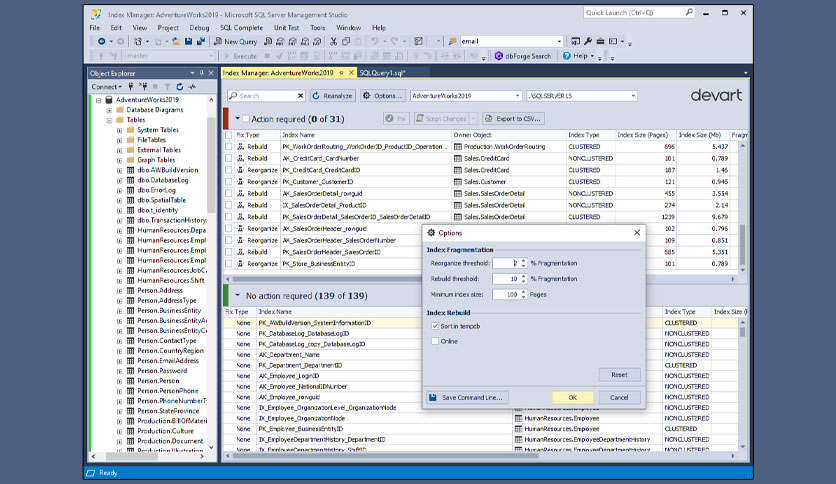Open the AdventureWorks2019 database dropdown

pyautogui.click(x=517, y=96)
